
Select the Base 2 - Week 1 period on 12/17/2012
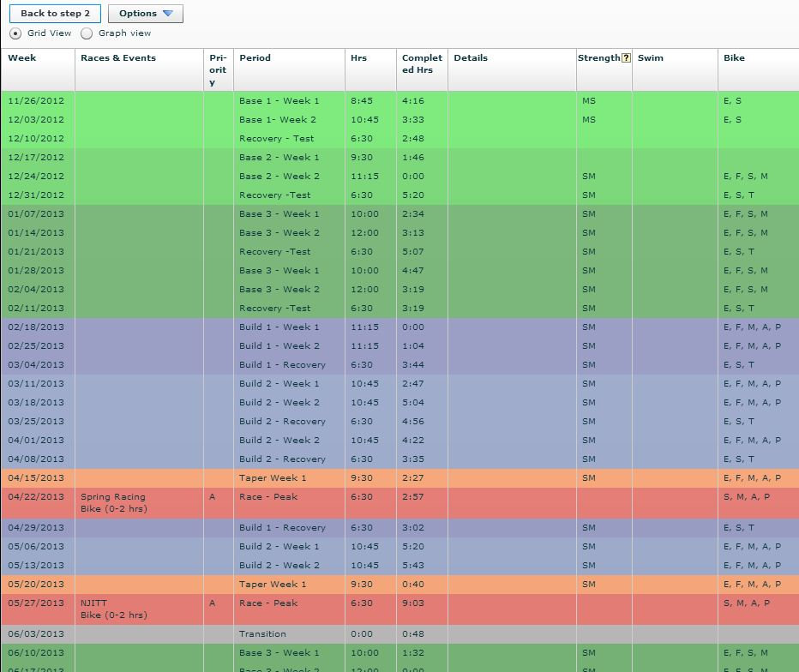(x=279, y=158)
